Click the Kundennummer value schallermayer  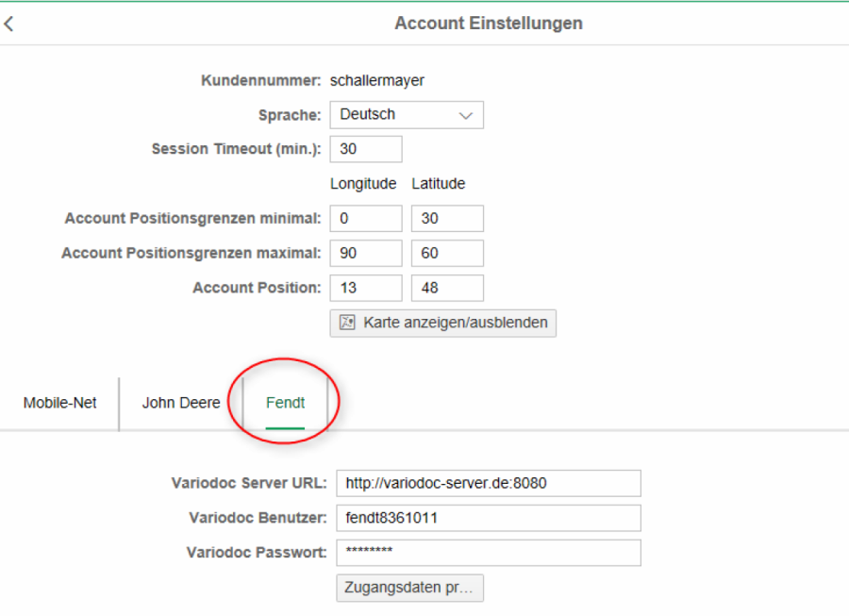(376, 81)
